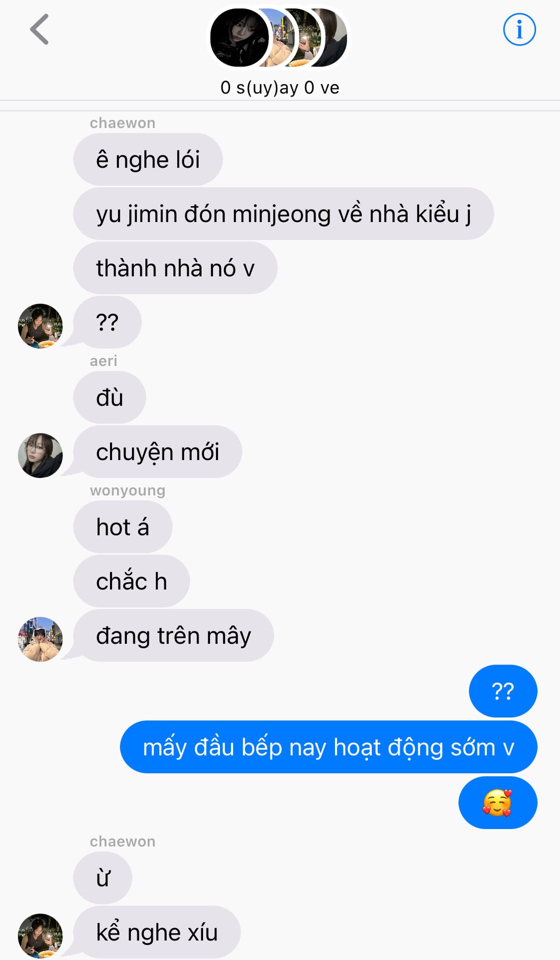Tap chaewon's avatar beside '??' message

pyautogui.click(x=40, y=326)
